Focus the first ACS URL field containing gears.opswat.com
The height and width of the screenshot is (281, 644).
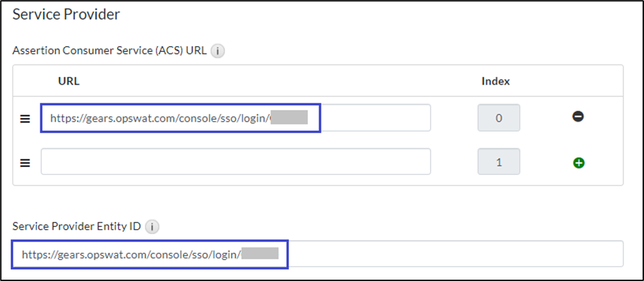(235, 118)
